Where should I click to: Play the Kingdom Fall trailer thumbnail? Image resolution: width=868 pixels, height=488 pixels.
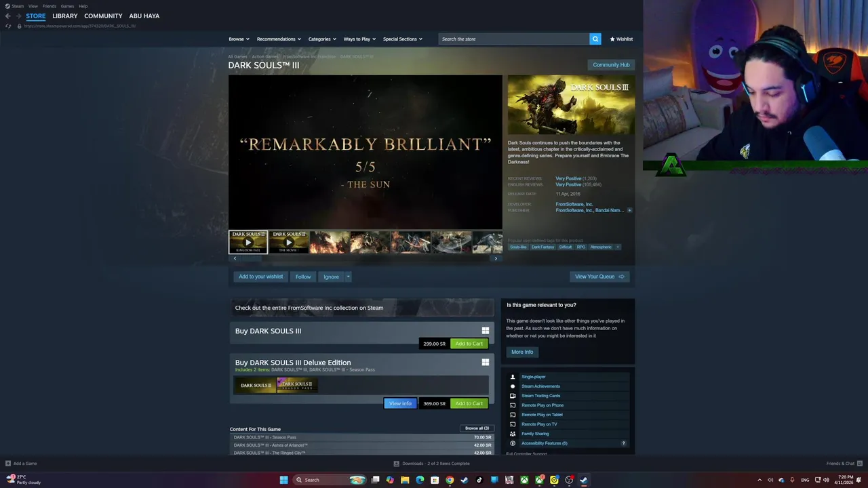pos(248,242)
